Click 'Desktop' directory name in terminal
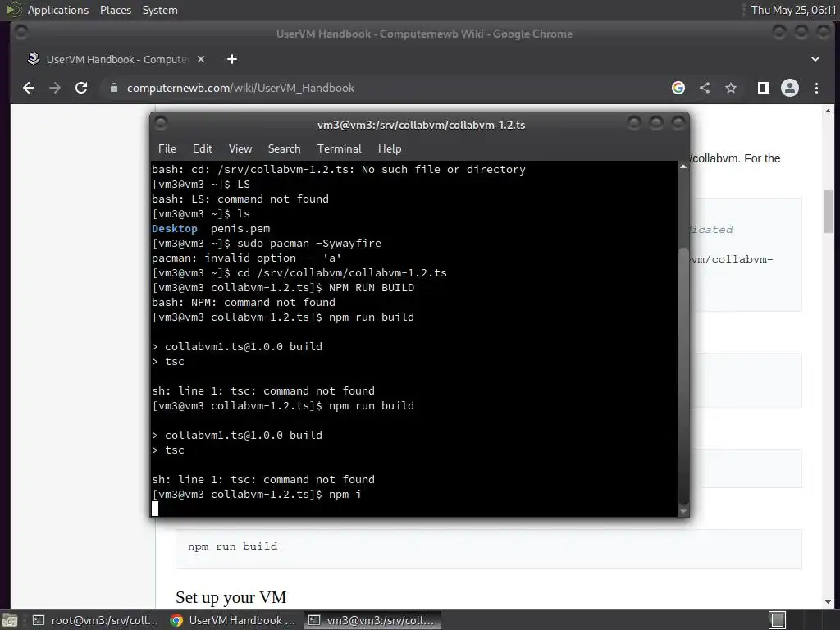Image resolution: width=840 pixels, height=630 pixels. pyautogui.click(x=175, y=229)
